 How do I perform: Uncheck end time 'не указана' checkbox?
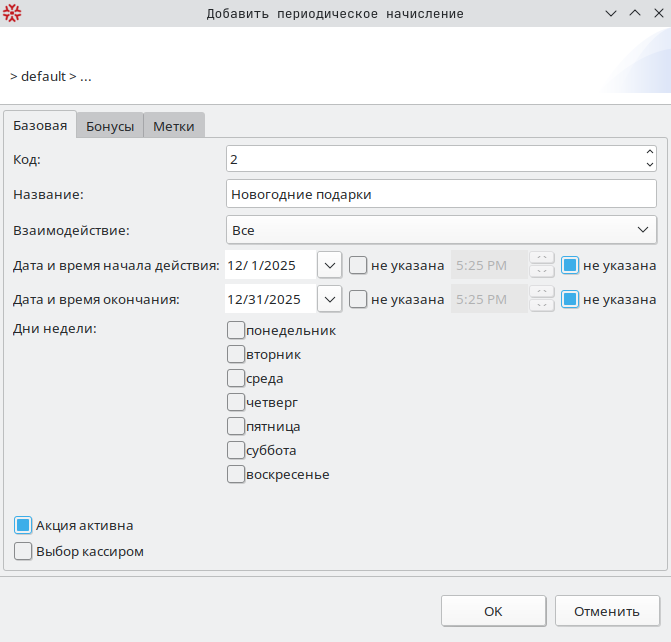click(570, 299)
